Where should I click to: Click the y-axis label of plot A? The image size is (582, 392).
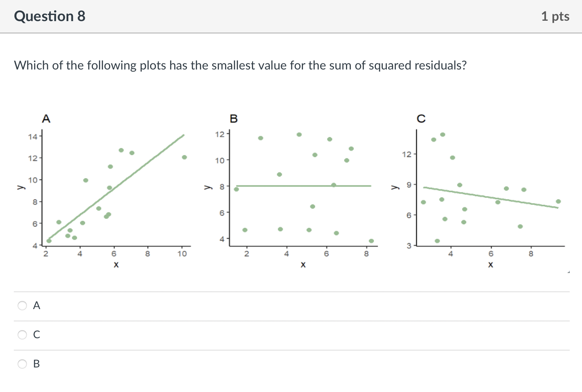(x=21, y=187)
